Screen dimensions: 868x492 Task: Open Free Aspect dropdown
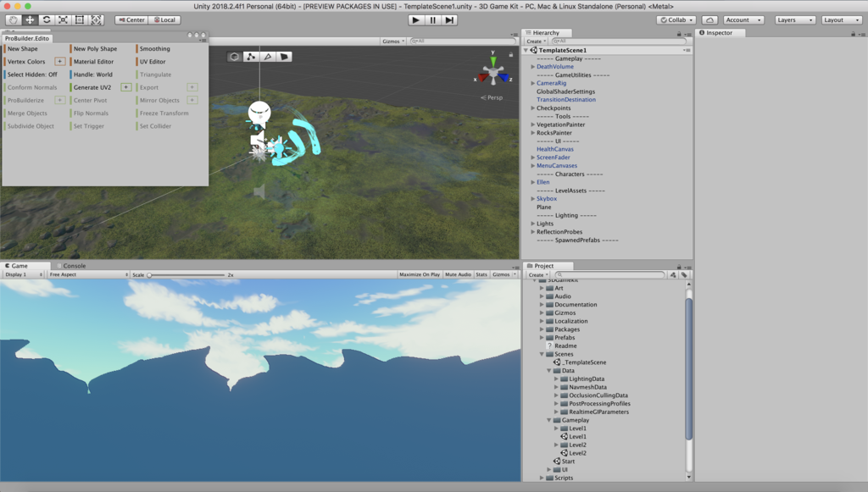coord(88,274)
